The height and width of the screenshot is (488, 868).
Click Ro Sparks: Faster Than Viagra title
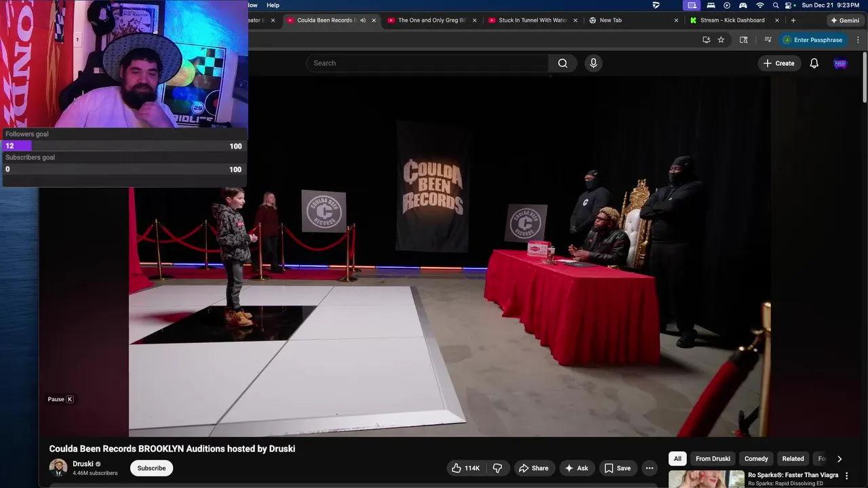pyautogui.click(x=793, y=475)
